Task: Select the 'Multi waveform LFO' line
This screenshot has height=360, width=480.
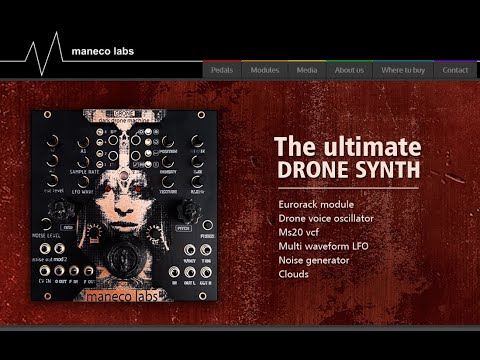Action: [x=323, y=246]
